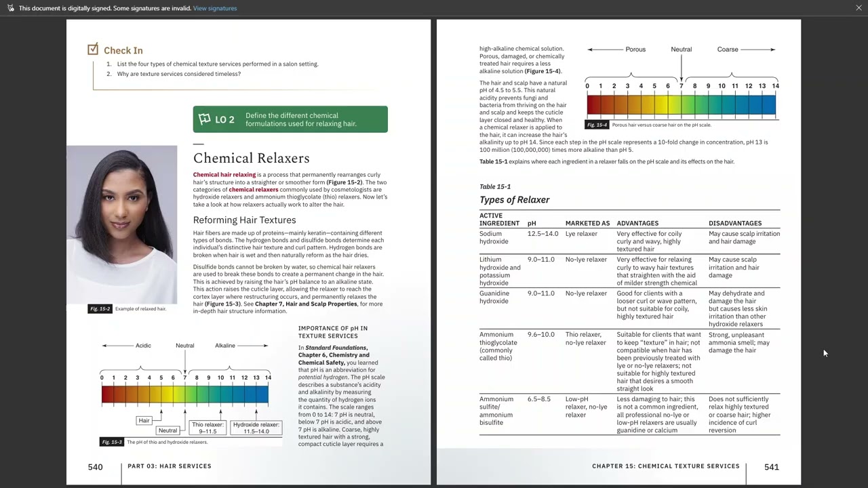Click the 'Table 15-1' label above title
The image size is (868, 488).
495,186
